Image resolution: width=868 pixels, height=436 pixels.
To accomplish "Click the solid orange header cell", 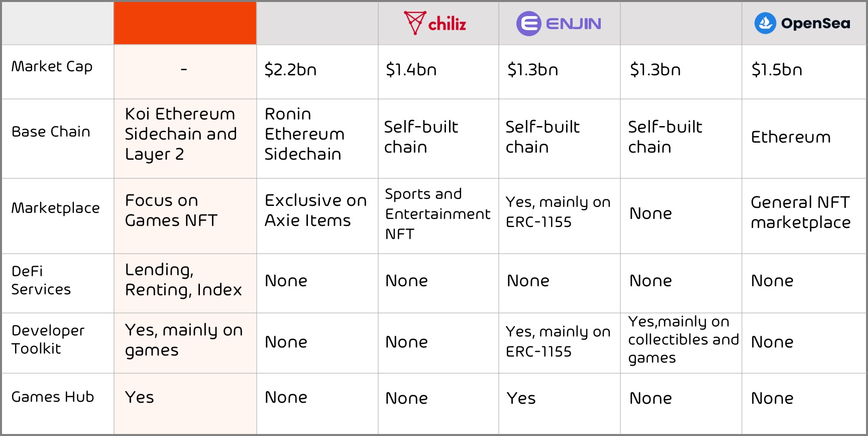I will [185, 23].
